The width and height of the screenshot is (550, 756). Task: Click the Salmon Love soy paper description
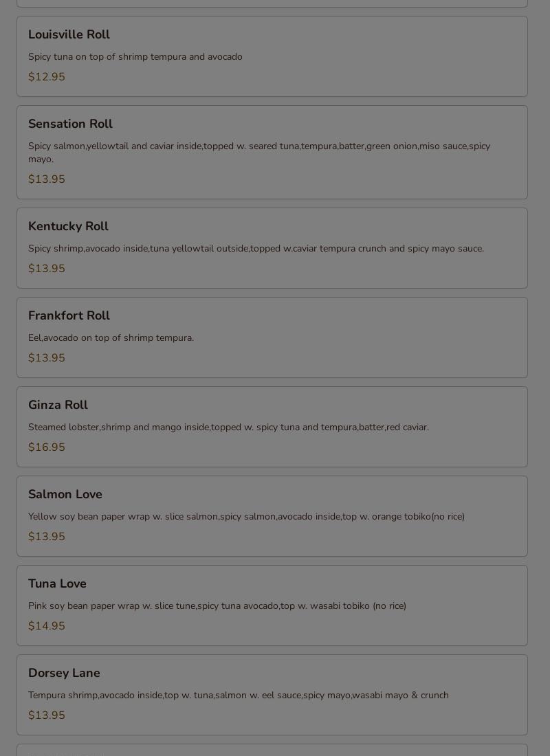[246, 517]
